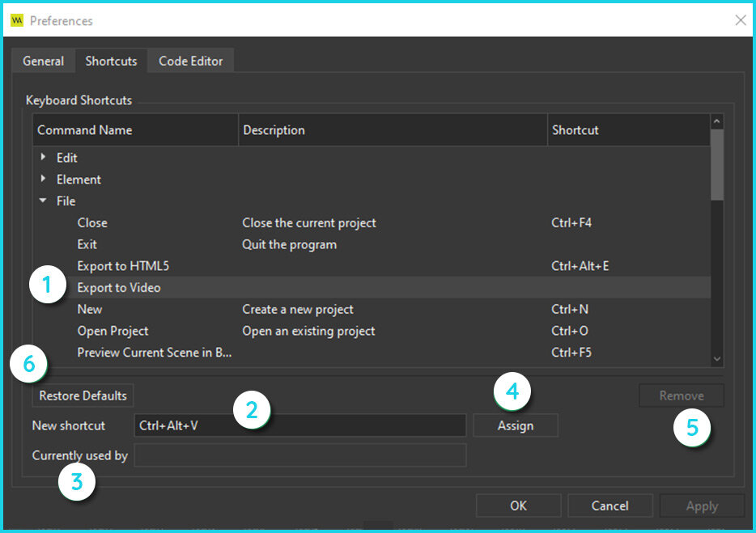Expand the Edit command group
Screen dimensions: 756x533
coord(43,157)
